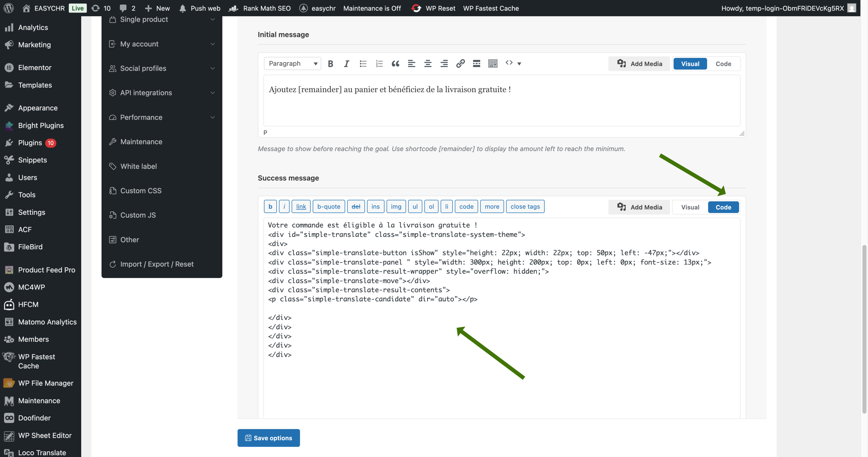Open WP Fastest Cache admin bar menu

coord(491,8)
